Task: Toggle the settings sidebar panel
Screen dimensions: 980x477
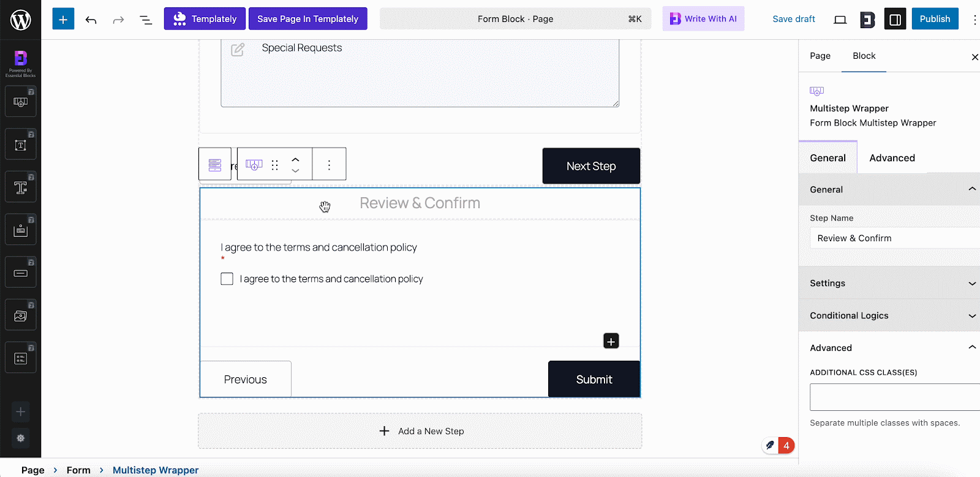Action: tap(895, 20)
